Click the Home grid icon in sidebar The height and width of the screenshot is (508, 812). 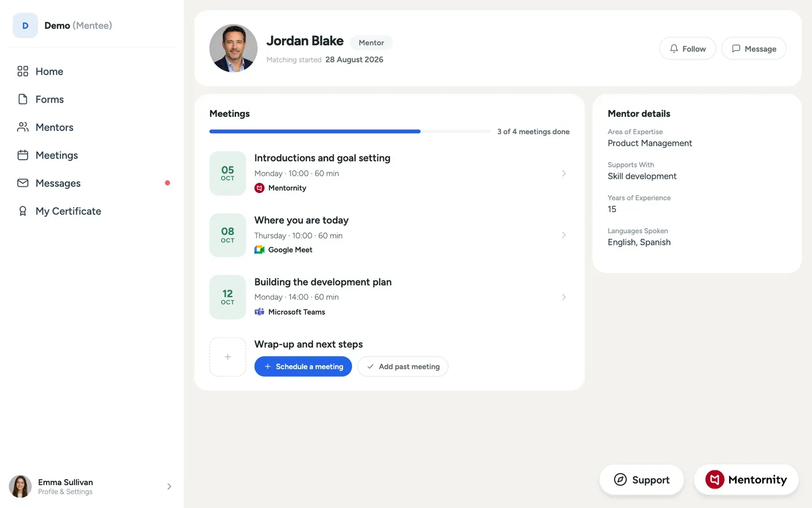[x=23, y=71]
